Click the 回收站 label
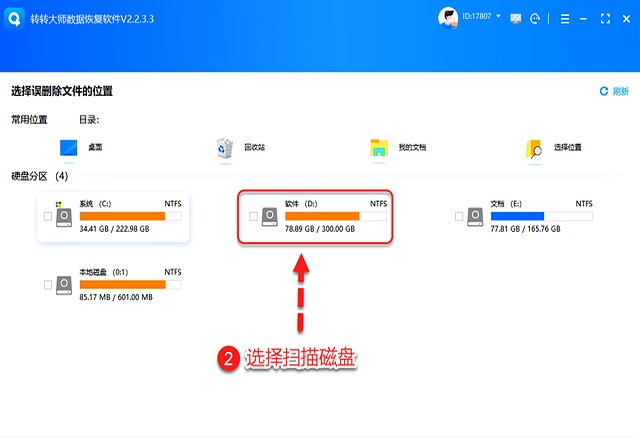The image size is (640, 438). (255, 147)
